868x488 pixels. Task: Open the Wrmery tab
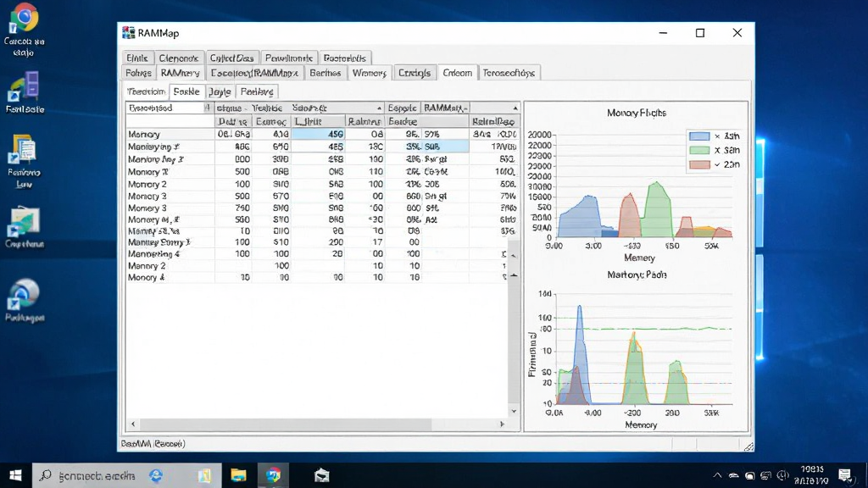[x=370, y=73]
